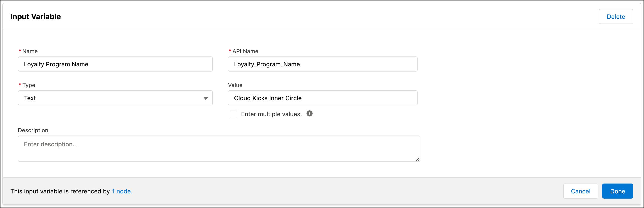Check the box next to Enter multiple values

pyautogui.click(x=233, y=114)
